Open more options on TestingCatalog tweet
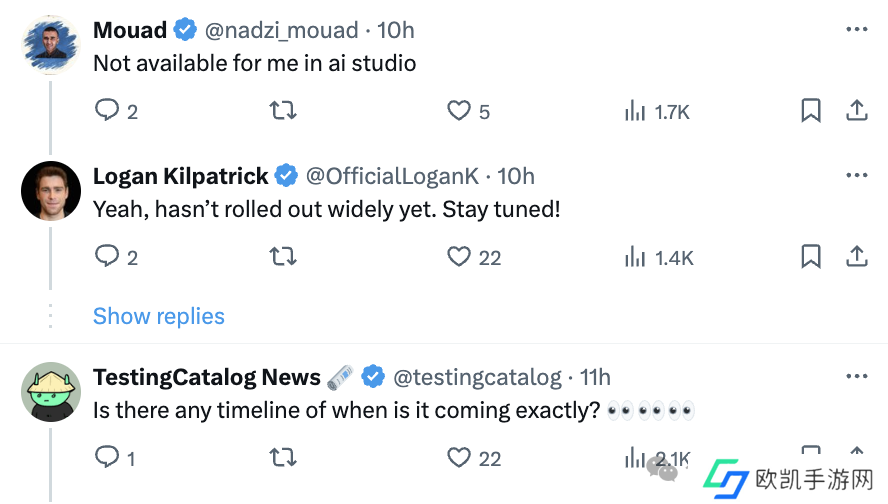 coord(857,377)
